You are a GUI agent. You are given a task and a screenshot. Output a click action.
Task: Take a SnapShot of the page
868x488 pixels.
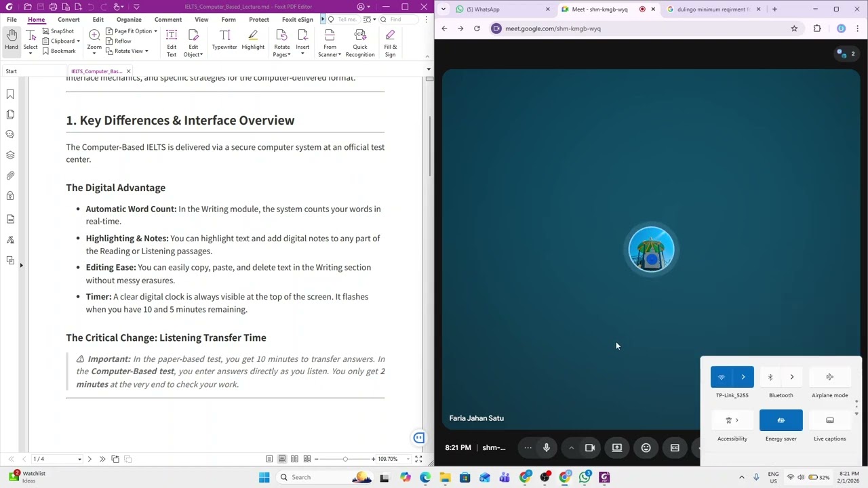pyautogui.click(x=58, y=31)
